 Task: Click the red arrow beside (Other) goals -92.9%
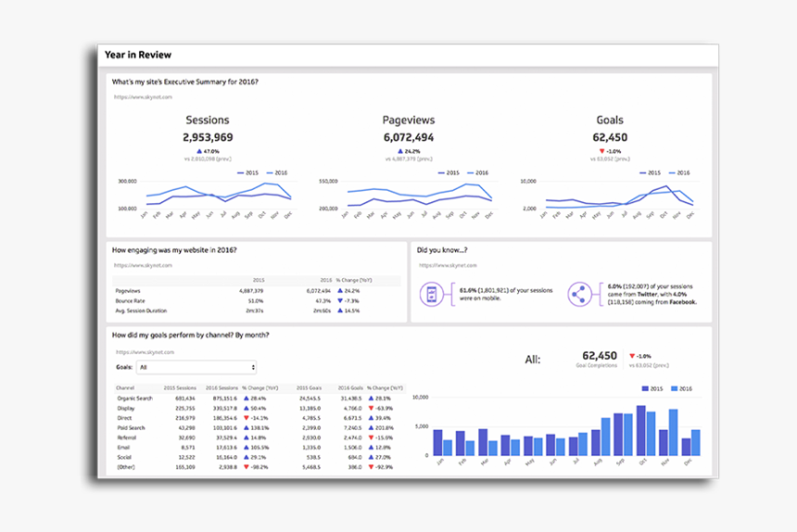click(x=371, y=467)
